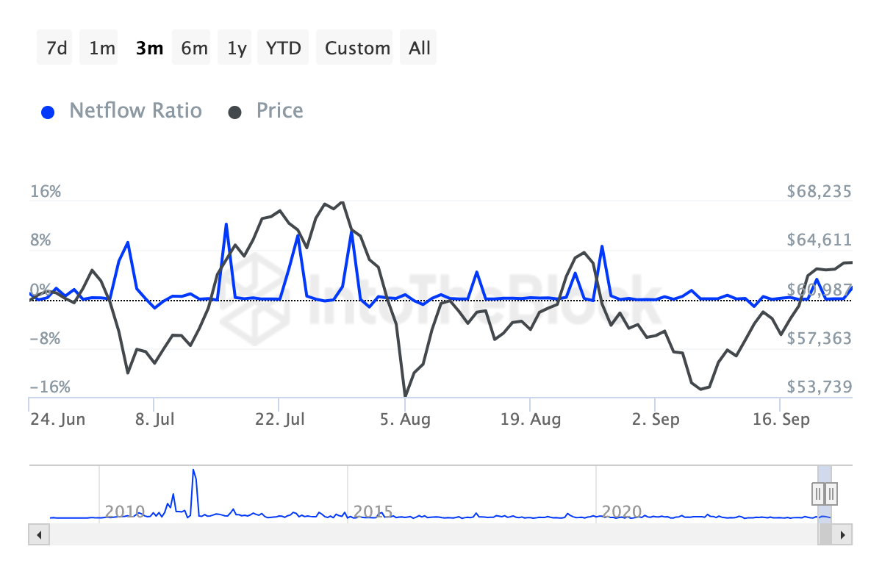This screenshot has height=588, width=882.
Task: Show All historical data
Action: tap(420, 48)
